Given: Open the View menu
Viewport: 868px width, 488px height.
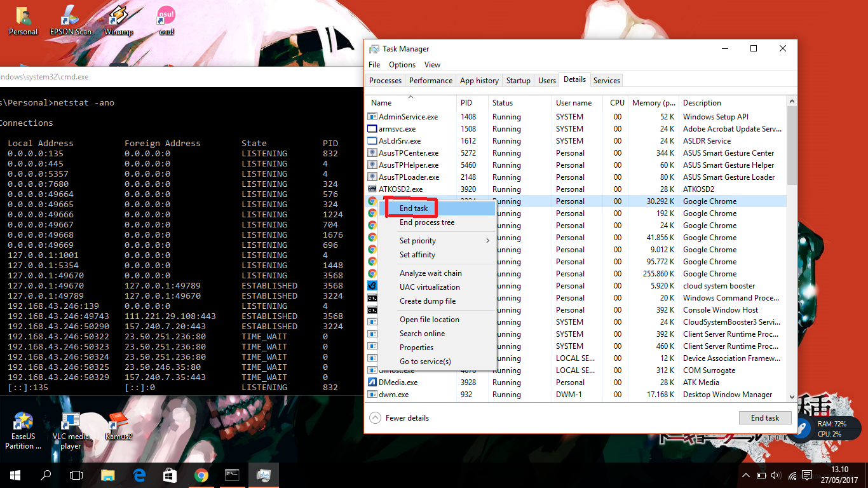Looking at the screenshot, I should tap(432, 65).
